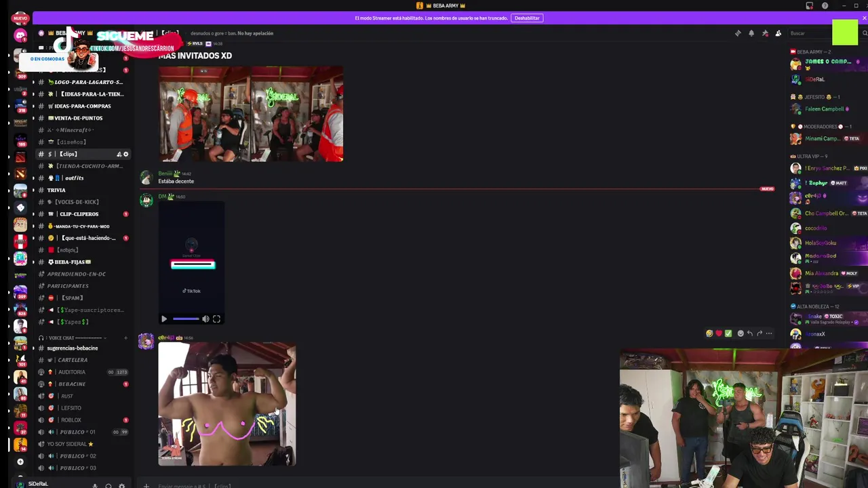The image size is (868, 488).
Task: Open the clips channel settings gear
Action: [125, 155]
